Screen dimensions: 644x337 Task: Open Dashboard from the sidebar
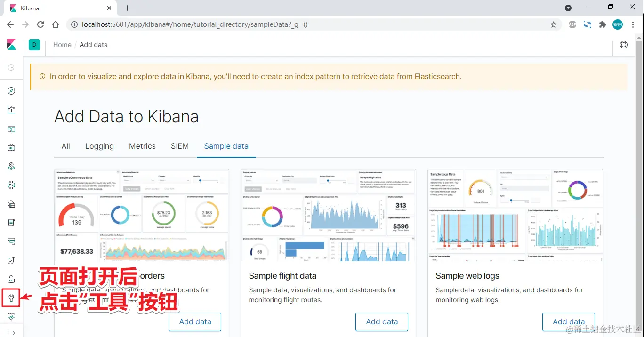(11, 128)
